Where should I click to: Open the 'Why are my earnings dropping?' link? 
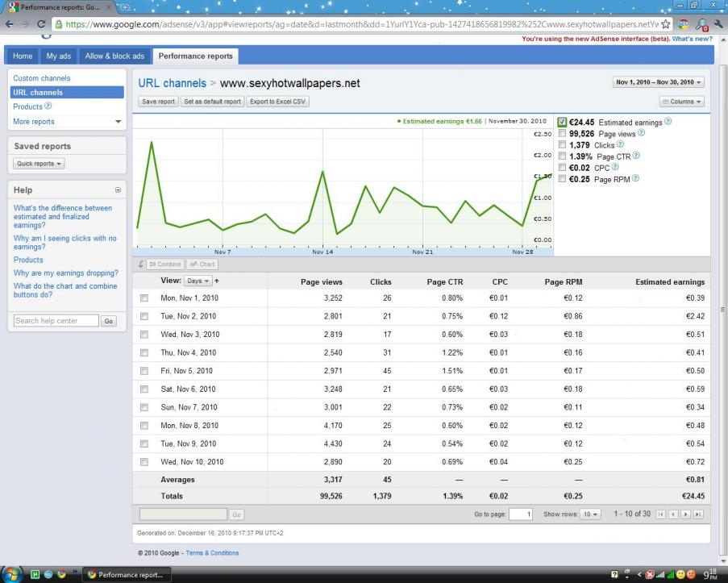66,273
